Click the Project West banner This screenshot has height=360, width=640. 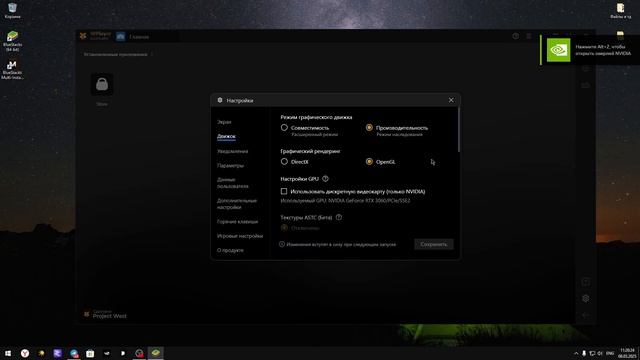point(105,314)
